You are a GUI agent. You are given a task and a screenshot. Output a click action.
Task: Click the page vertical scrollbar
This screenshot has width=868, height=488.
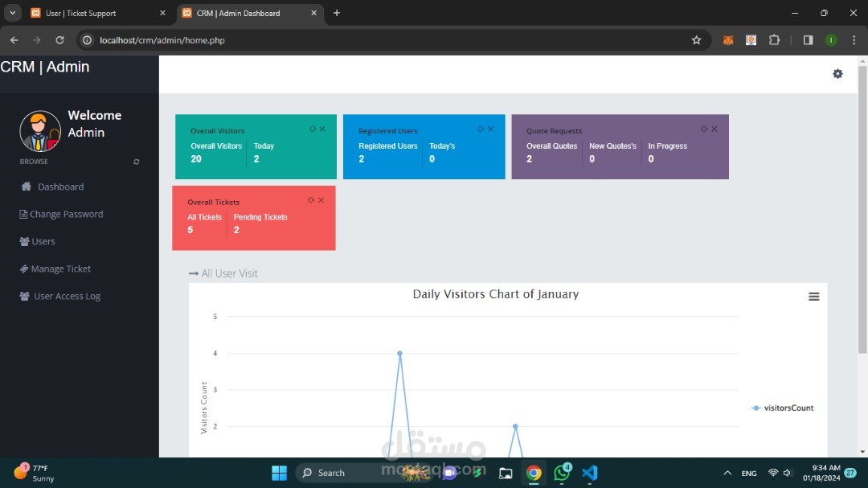[x=862, y=209]
